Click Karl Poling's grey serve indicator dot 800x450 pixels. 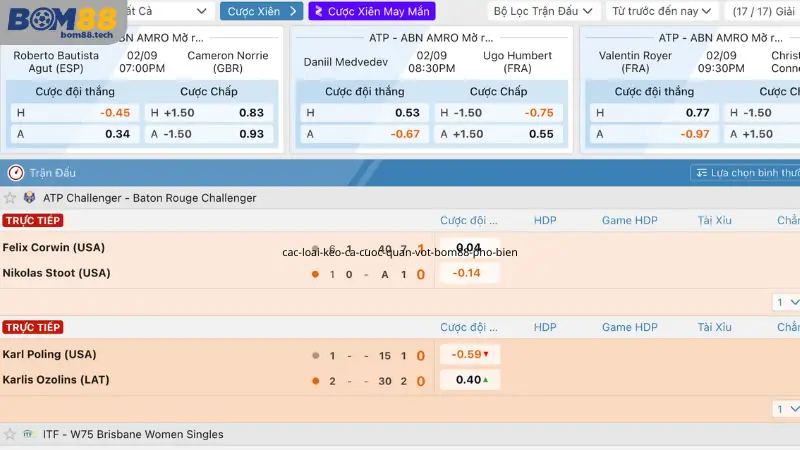pos(315,356)
